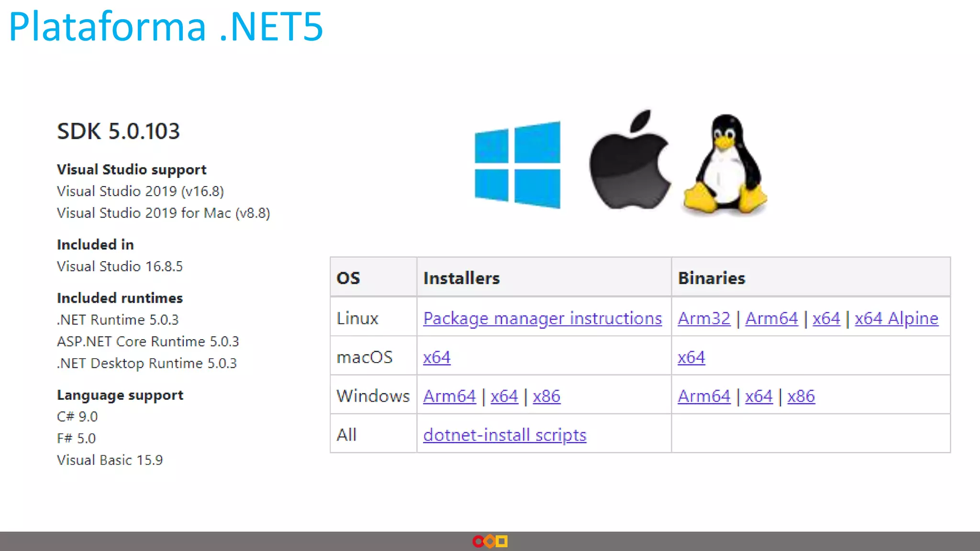Click .NET Desktop Runtime 5.0.3 text

pos(147,364)
